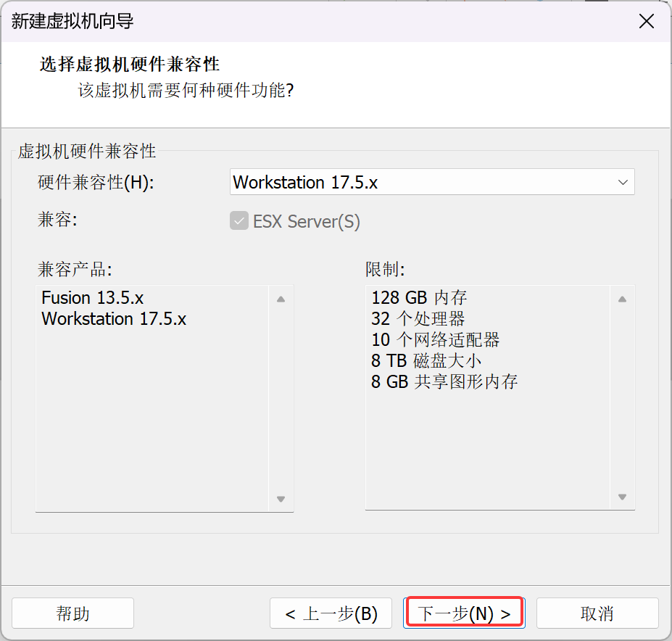Go back with < 上一步(B) button
Screen dimensions: 672x641
[x=331, y=613]
